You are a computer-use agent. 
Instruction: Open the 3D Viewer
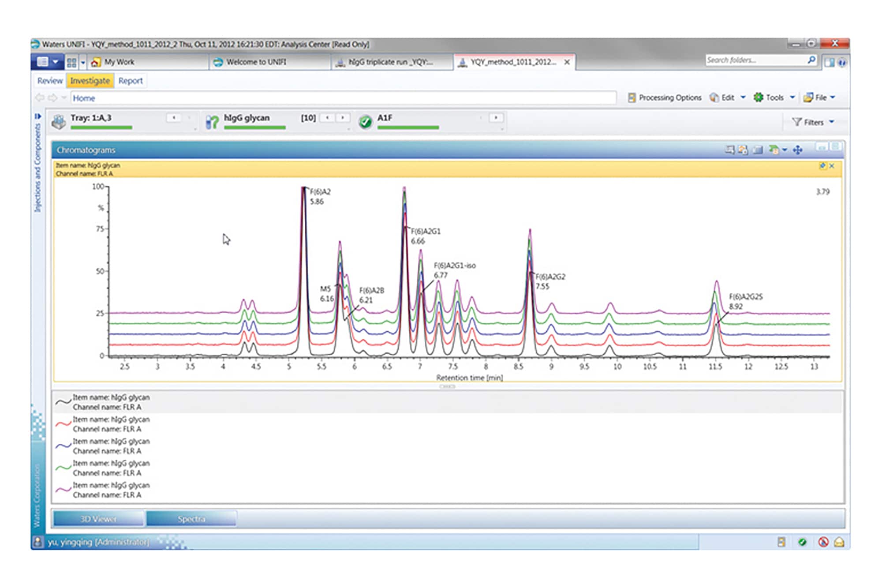tap(98, 519)
